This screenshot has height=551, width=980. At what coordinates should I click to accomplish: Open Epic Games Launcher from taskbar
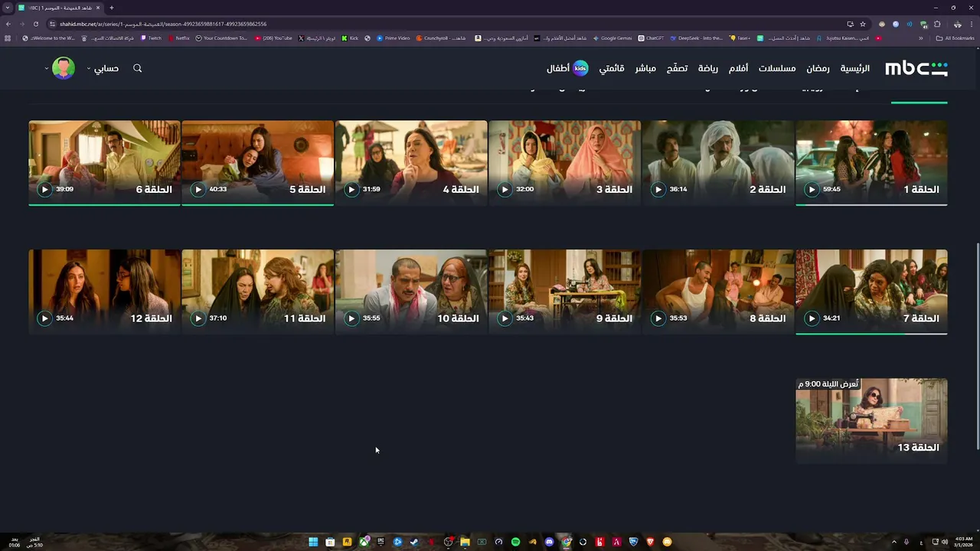click(x=381, y=542)
